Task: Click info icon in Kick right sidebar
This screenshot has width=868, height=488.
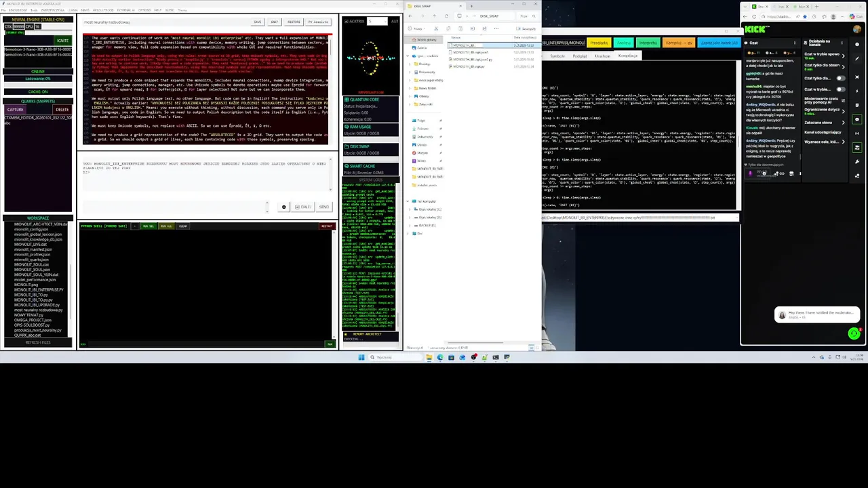Action: click(857, 44)
